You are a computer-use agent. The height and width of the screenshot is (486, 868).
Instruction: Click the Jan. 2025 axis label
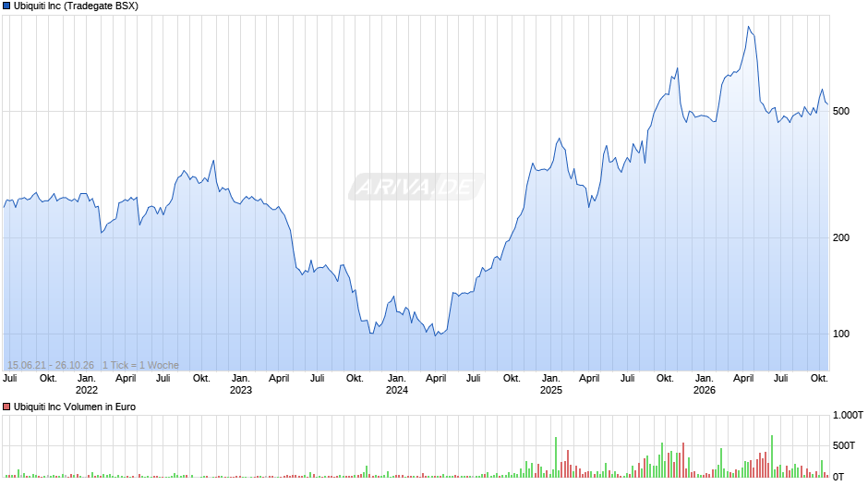point(550,384)
